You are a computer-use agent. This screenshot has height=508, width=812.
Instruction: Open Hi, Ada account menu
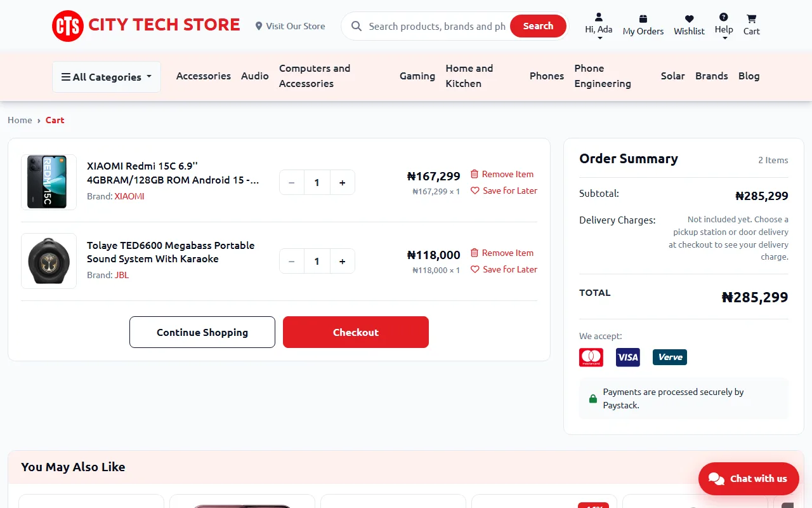(599, 26)
